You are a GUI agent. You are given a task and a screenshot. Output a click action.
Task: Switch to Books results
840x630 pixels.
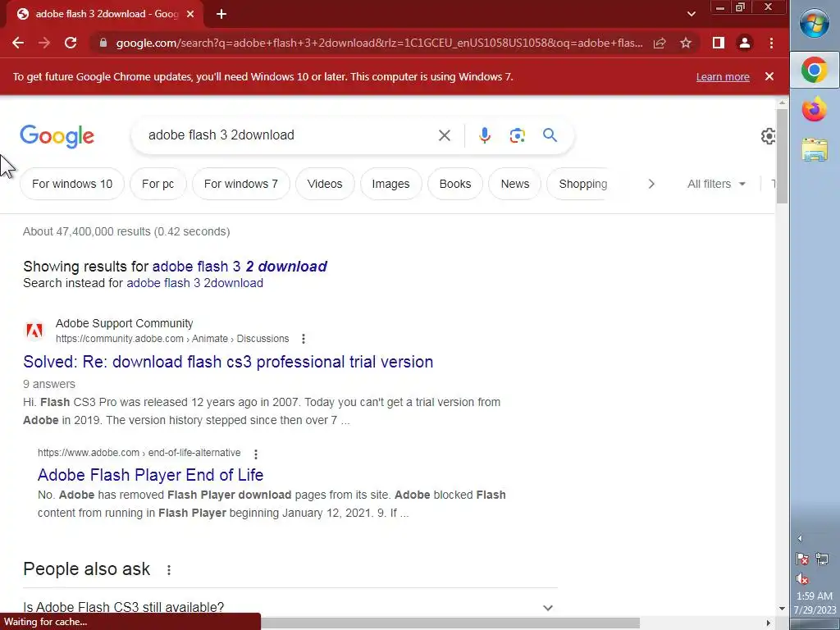coord(454,184)
